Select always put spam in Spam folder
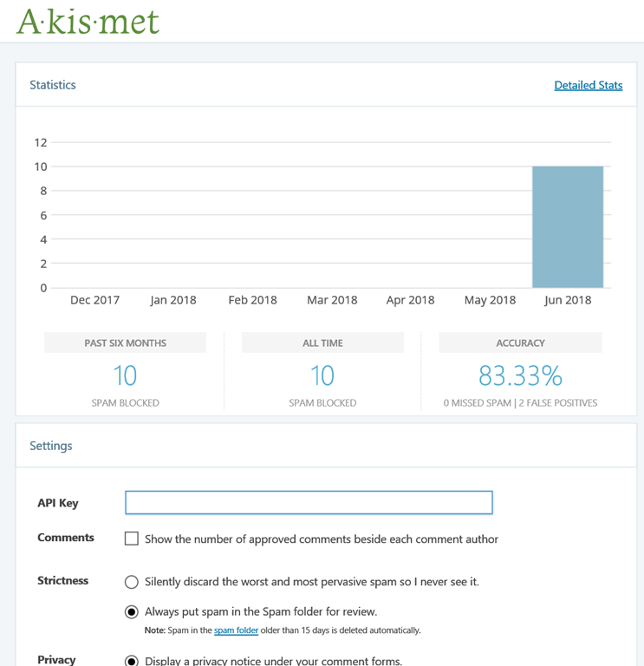 [132, 611]
